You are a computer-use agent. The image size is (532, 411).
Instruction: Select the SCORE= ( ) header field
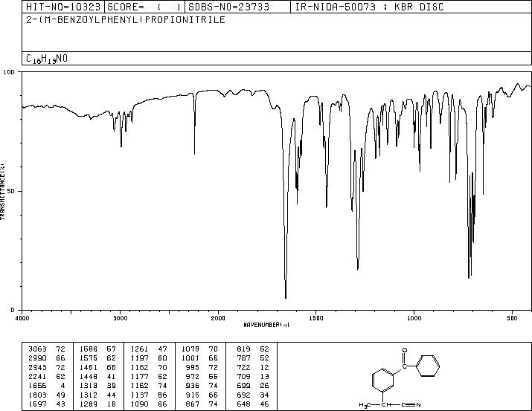point(144,7)
